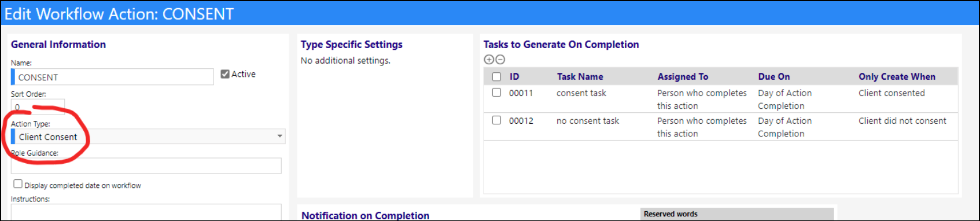
Task: Enable Display completed date on workflow
Action: pos(18,184)
